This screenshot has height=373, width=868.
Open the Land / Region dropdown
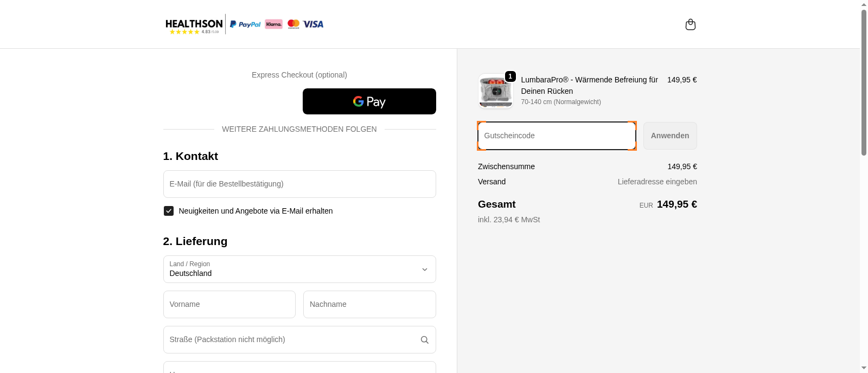tap(299, 269)
